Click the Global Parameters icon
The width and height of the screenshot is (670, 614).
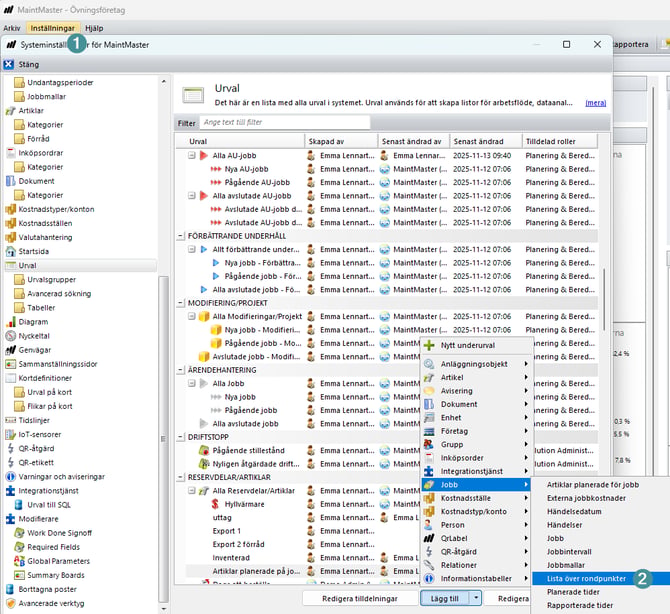click(19, 561)
